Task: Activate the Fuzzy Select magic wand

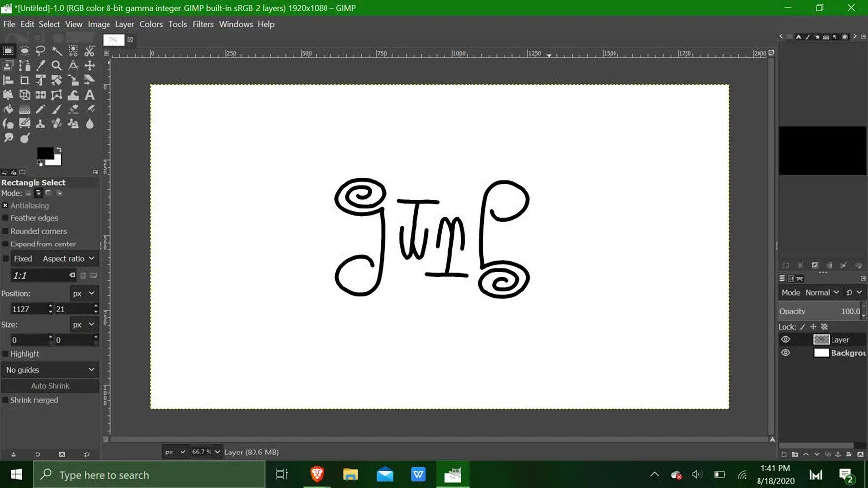Action: click(57, 51)
